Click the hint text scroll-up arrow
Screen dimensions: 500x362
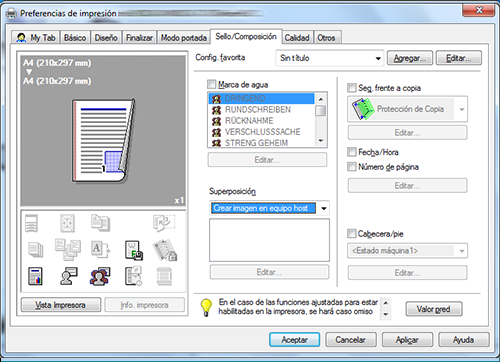[386, 303]
